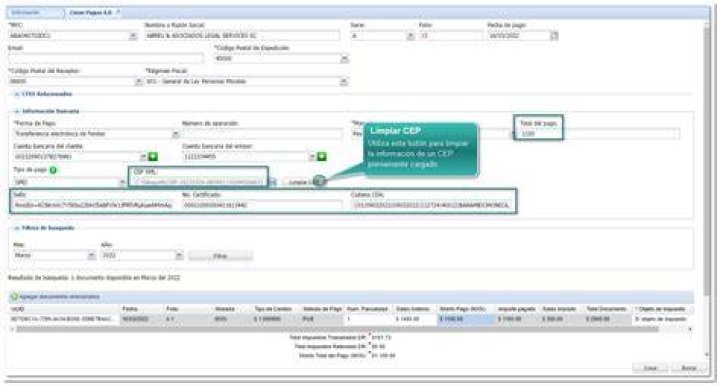Click the Cadena CDA field

pyautogui.click(x=431, y=205)
